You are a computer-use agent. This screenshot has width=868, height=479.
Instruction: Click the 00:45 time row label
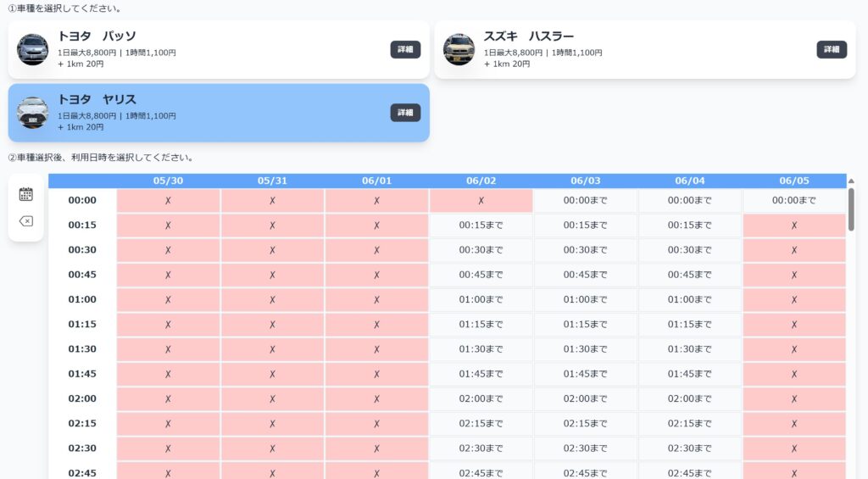point(82,275)
